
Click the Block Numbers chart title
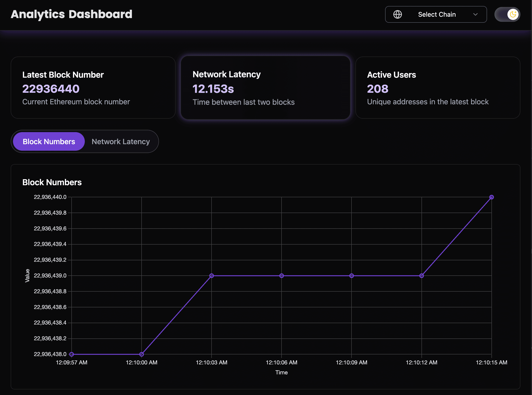click(x=52, y=182)
